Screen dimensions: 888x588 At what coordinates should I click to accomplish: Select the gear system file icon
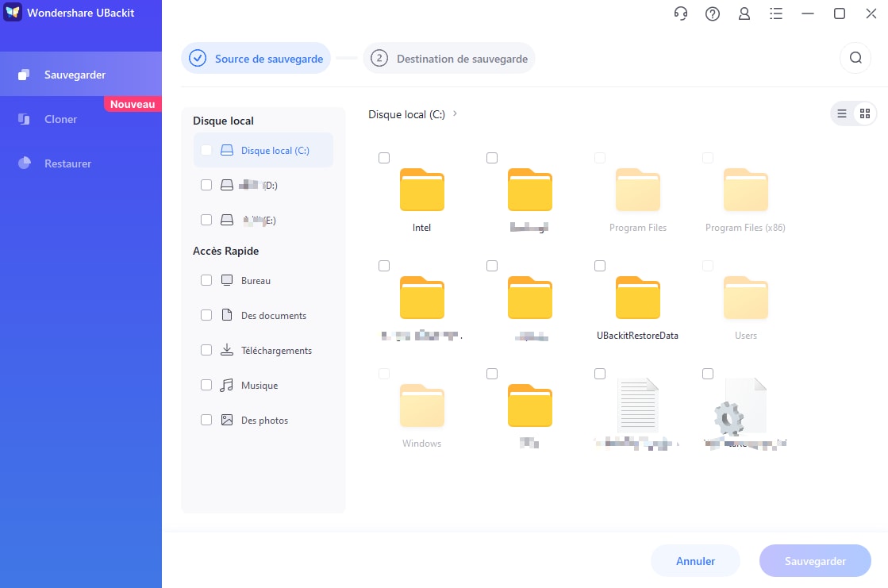pyautogui.click(x=740, y=409)
